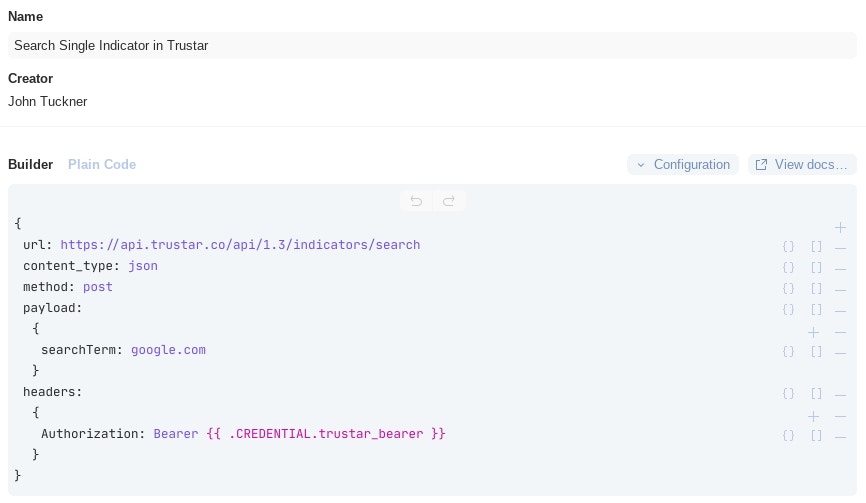The image size is (866, 503).
Task: Expand the Configuration dropdown
Action: [x=683, y=165]
